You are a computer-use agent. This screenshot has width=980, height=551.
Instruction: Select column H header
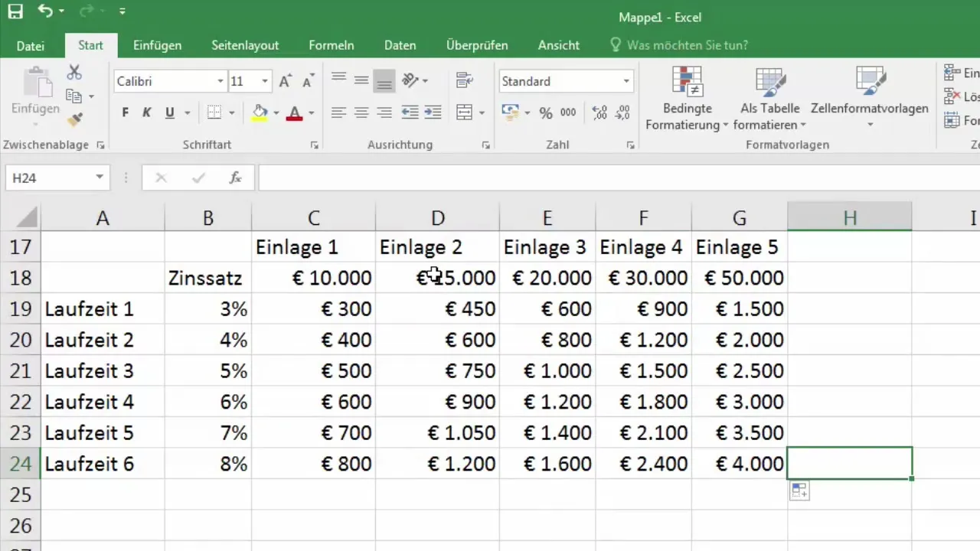pos(850,219)
